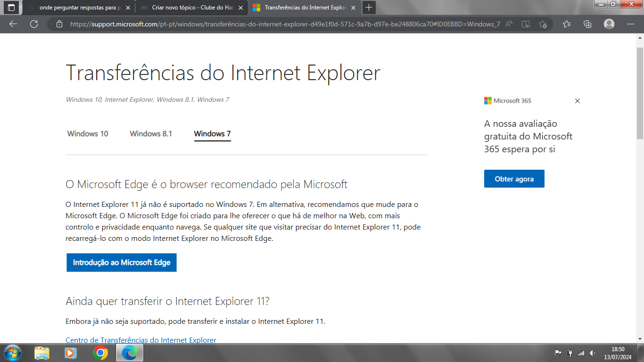Open the Immersive Reader icon
644x362 pixels.
pyautogui.click(x=526, y=24)
